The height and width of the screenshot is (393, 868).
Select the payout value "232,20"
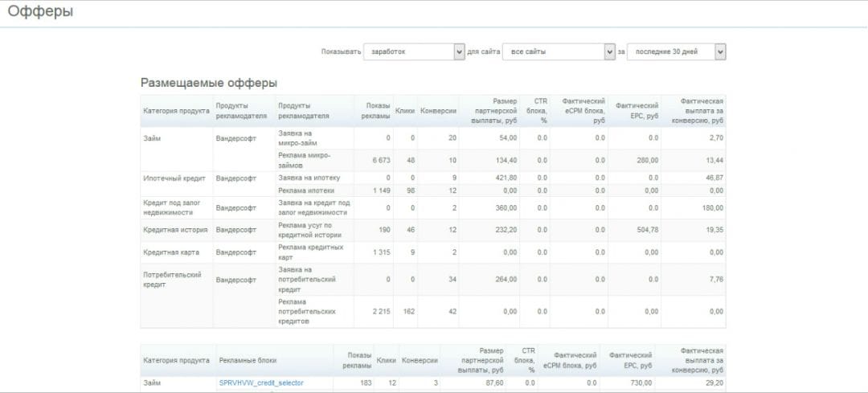click(x=506, y=230)
